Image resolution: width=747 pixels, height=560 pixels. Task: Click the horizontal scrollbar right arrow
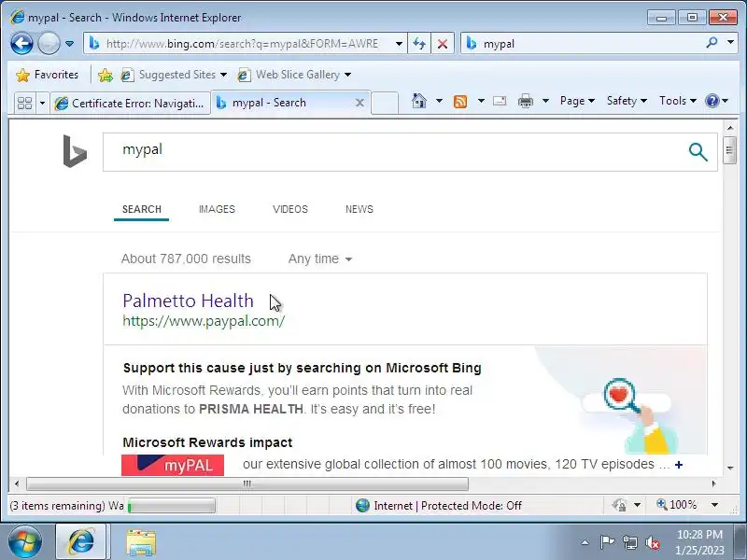pyautogui.click(x=713, y=483)
